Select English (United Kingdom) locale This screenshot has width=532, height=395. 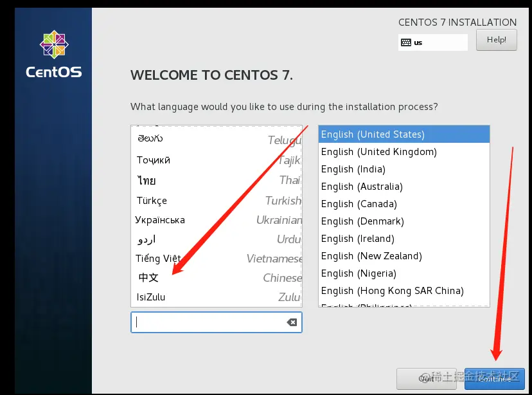403,152
